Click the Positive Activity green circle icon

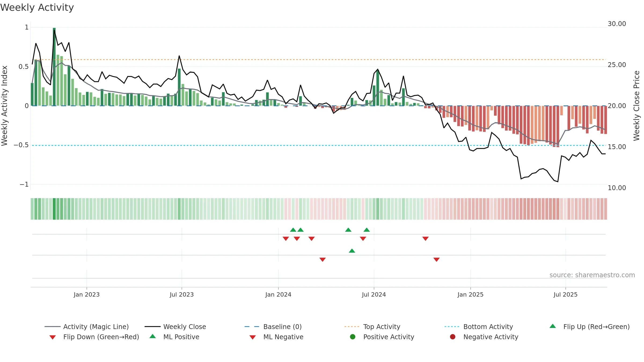pos(353,337)
